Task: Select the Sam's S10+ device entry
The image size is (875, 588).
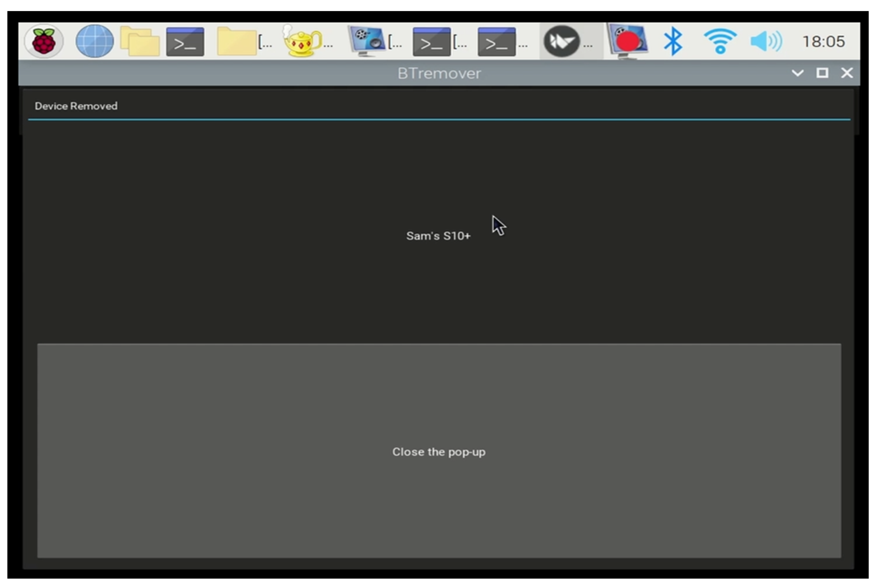Action: click(438, 236)
